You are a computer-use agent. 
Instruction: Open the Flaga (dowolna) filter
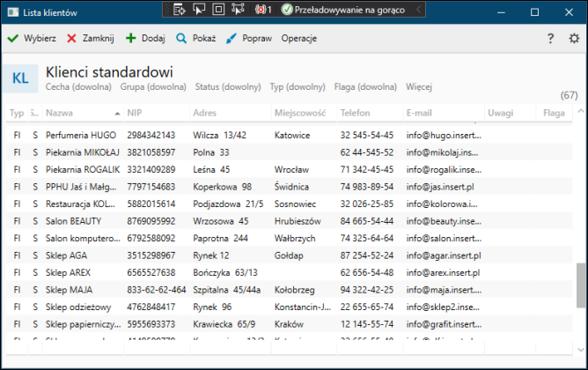(365, 87)
